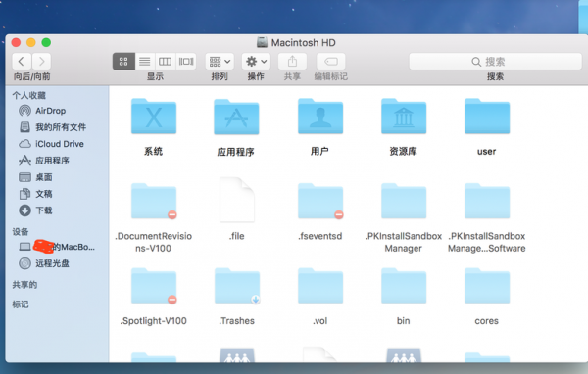Select the MacBook device in the sidebar
This screenshot has width=588, height=374.
57,247
